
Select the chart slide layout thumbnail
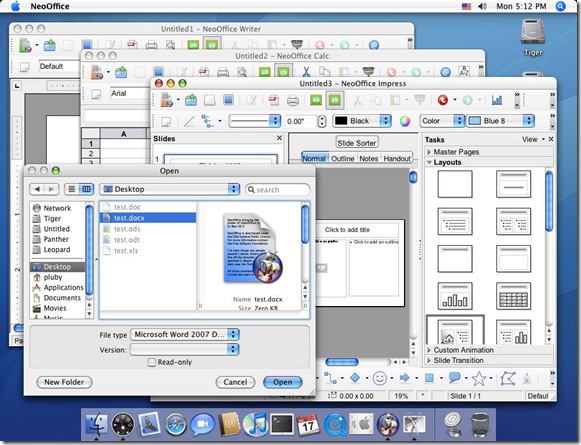(x=455, y=296)
